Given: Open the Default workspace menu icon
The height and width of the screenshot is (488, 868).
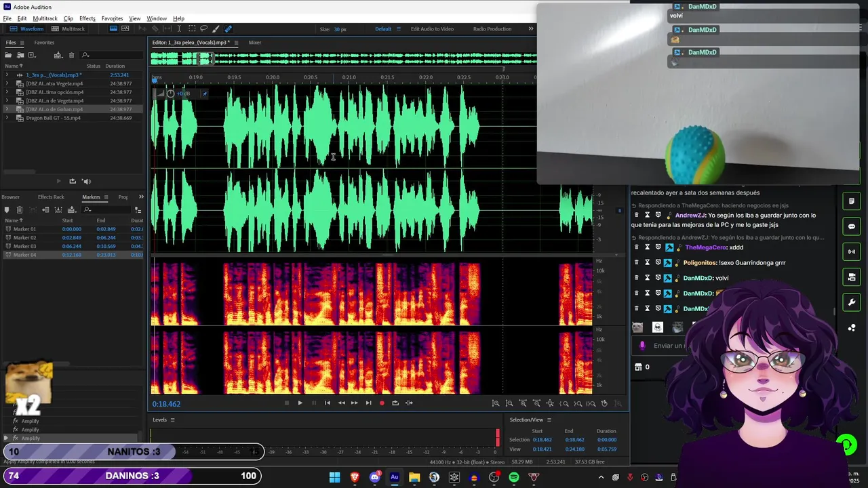Looking at the screenshot, I should point(398,29).
